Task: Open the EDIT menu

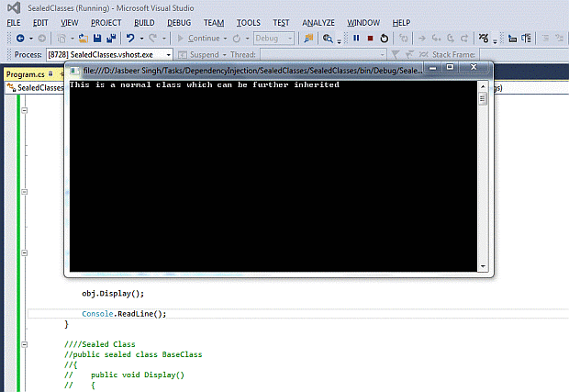Action: [x=40, y=23]
